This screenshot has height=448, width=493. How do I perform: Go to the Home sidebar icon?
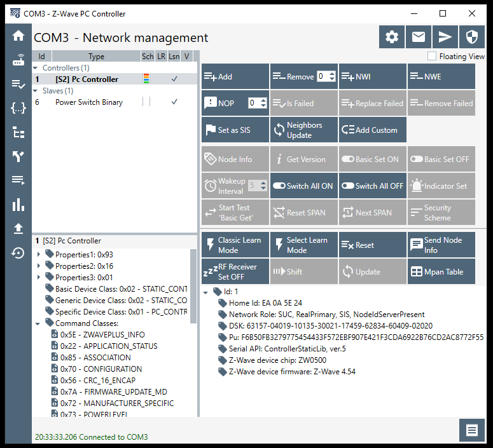coord(18,36)
